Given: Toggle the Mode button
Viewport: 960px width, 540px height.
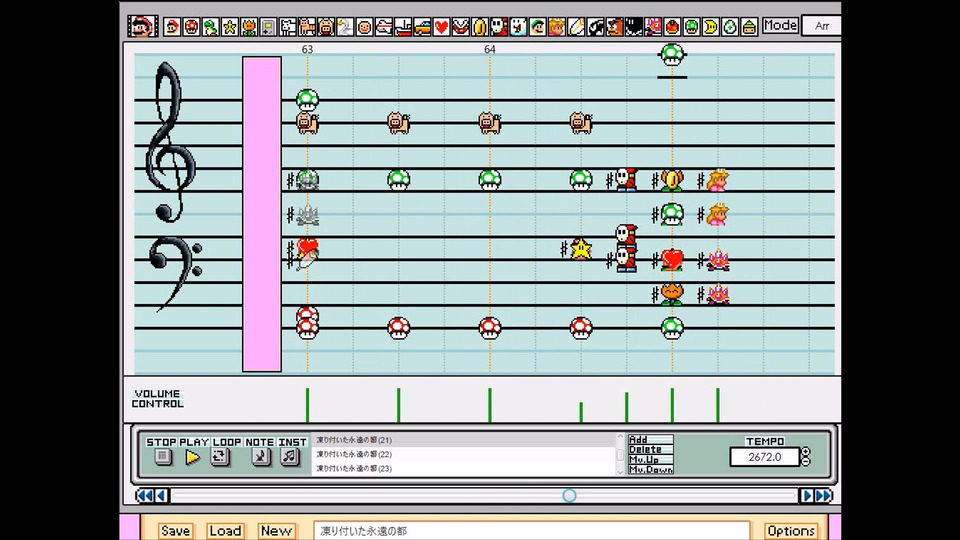Looking at the screenshot, I should coord(779,26).
